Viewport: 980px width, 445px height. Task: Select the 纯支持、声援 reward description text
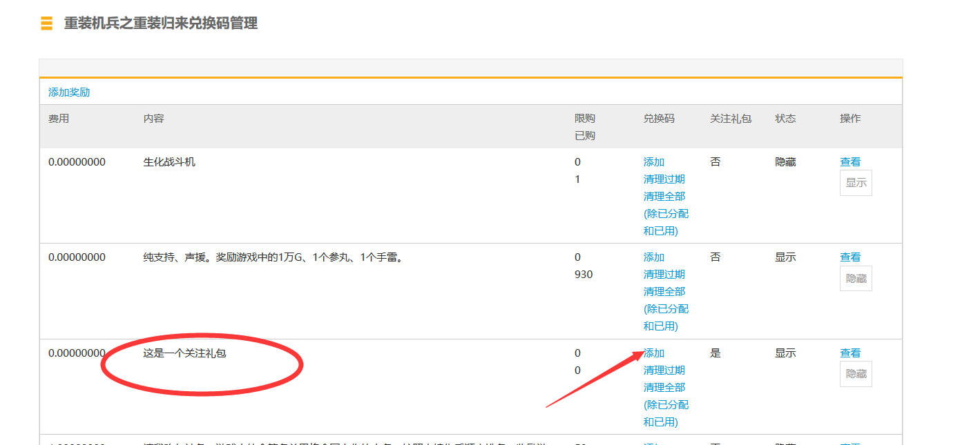[273, 257]
